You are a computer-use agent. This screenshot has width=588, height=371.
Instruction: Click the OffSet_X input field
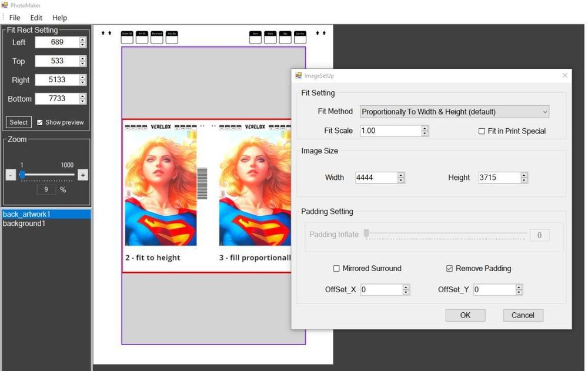click(382, 290)
